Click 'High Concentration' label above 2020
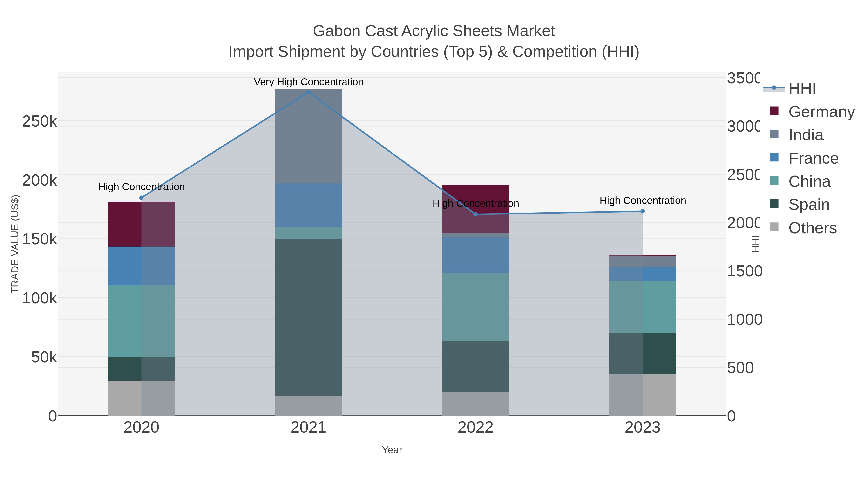The width and height of the screenshot is (868, 488). 142,187
